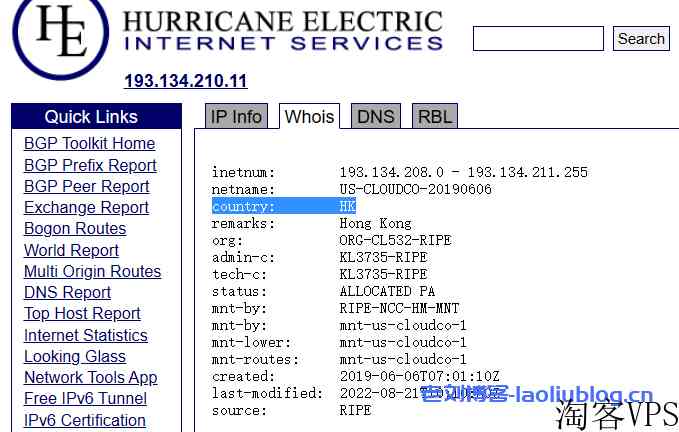Click the Quick Links header
The width and height of the screenshot is (679, 432).
[97, 116]
